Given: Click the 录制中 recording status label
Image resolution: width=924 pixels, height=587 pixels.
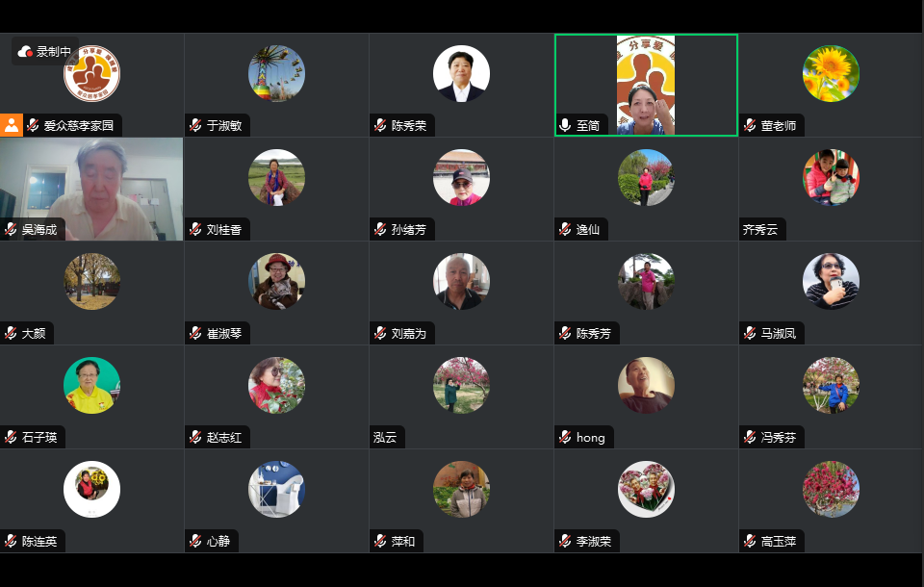Looking at the screenshot, I should 54,52.
